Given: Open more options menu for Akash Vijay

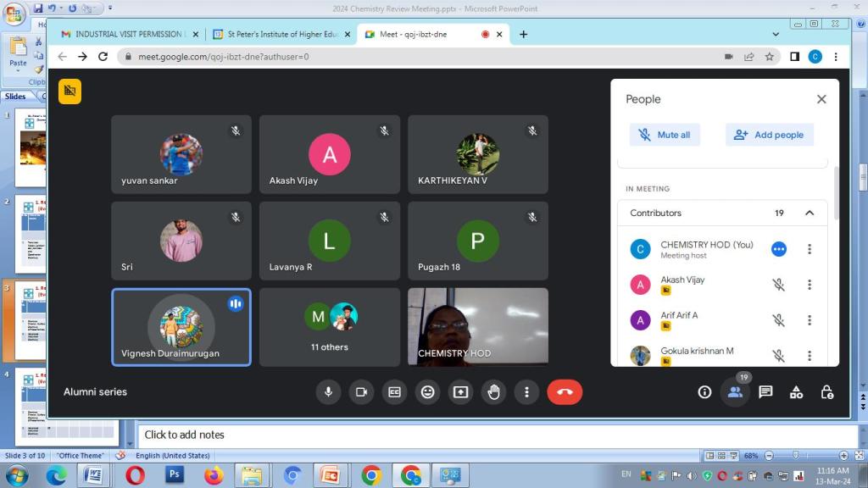Looking at the screenshot, I should click(810, 285).
